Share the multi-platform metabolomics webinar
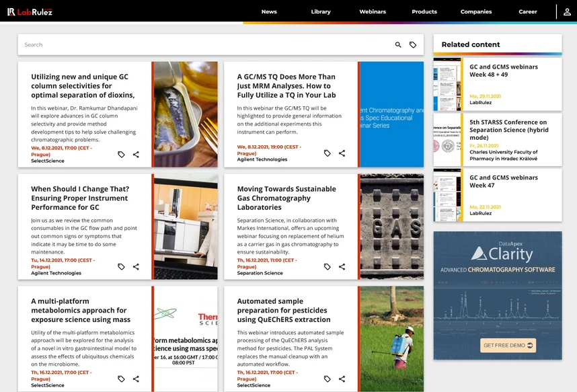577x392 pixels. (x=136, y=379)
